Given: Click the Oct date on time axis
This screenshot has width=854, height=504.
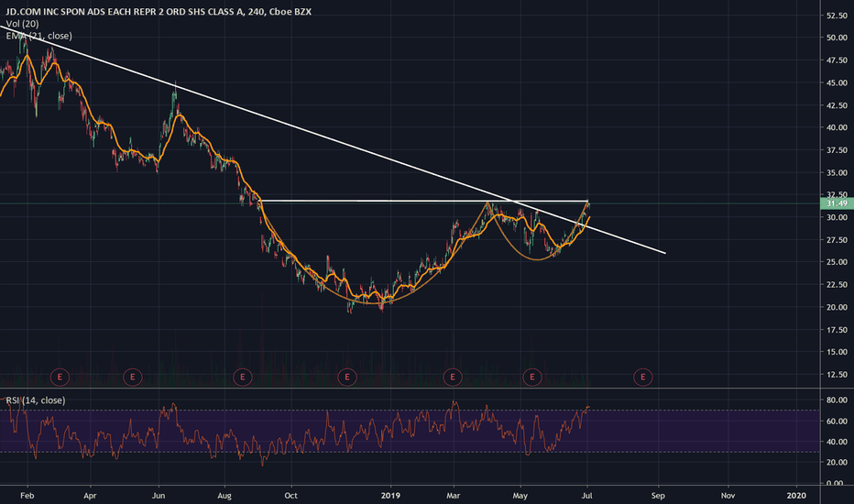Looking at the screenshot, I should (x=290, y=495).
